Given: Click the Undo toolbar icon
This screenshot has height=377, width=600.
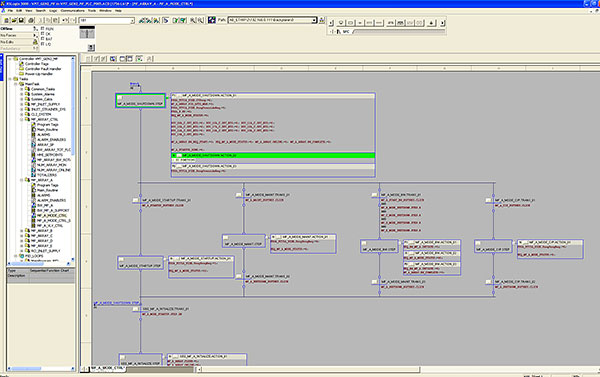Looking at the screenshot, I should [x=65, y=20].
